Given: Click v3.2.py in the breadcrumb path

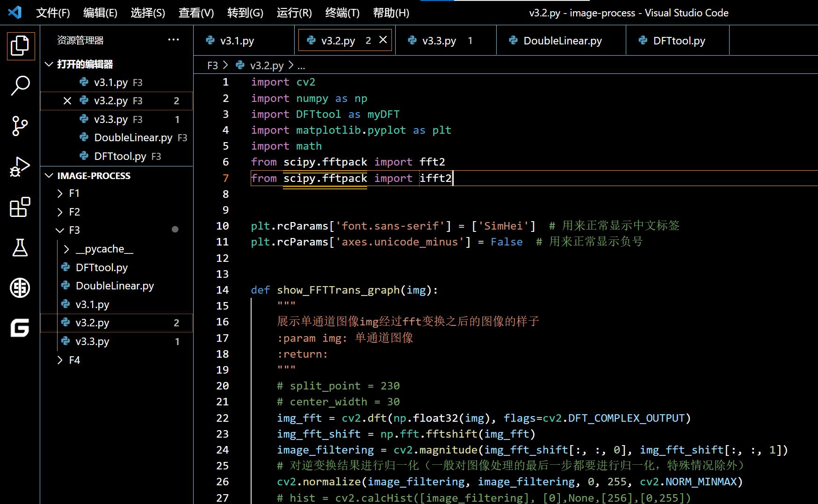Looking at the screenshot, I should click(267, 65).
